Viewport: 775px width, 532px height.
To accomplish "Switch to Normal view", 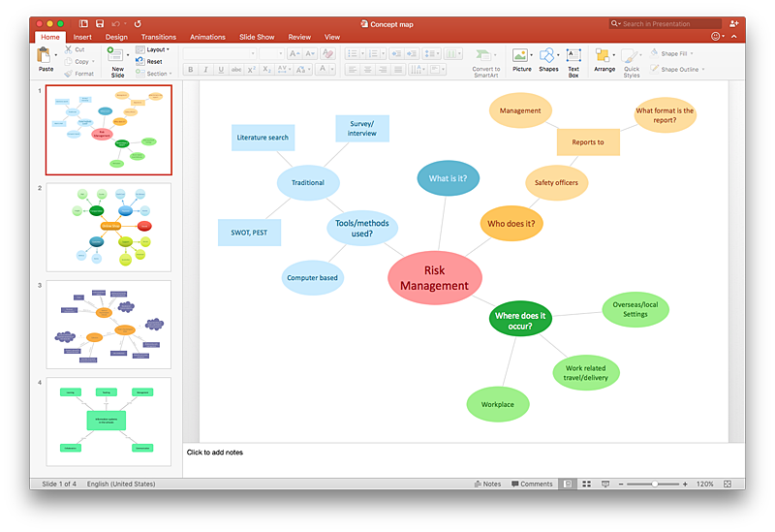I will pos(568,485).
